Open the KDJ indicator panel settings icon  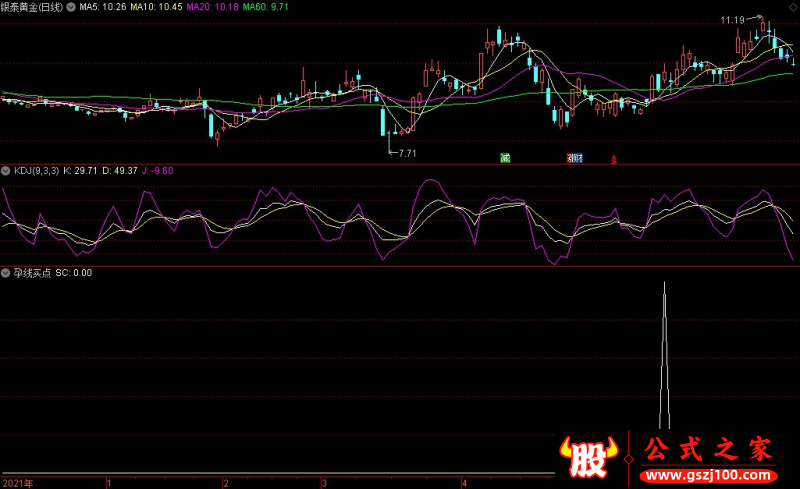6,171
